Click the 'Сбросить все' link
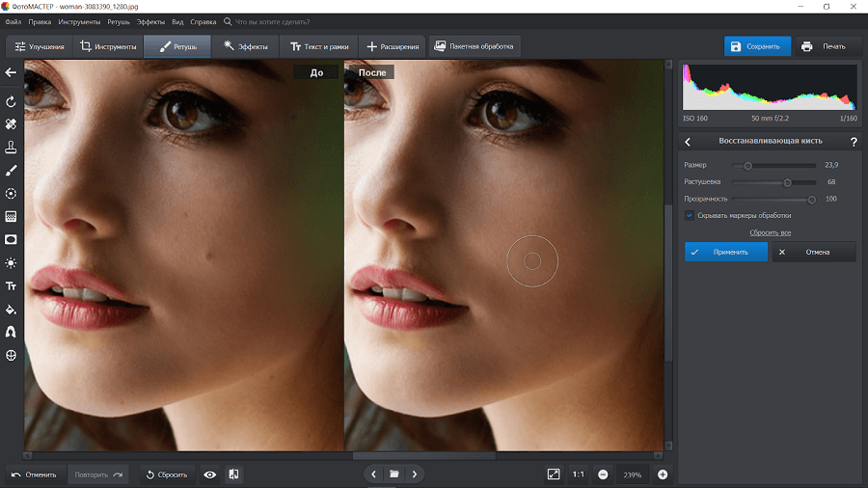868x488 pixels. 770,232
